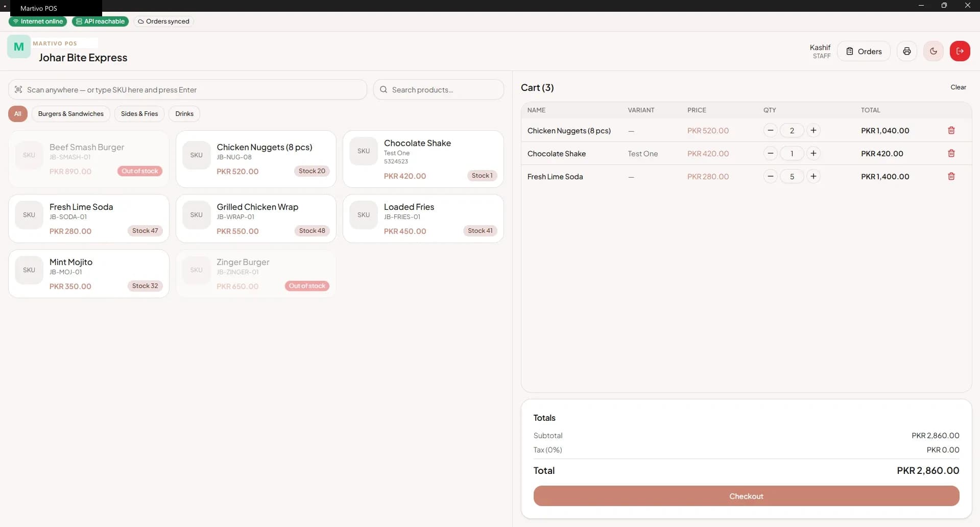Click the Beef Smash Burger out-of-stock card
The image size is (980, 527).
coord(88,159)
